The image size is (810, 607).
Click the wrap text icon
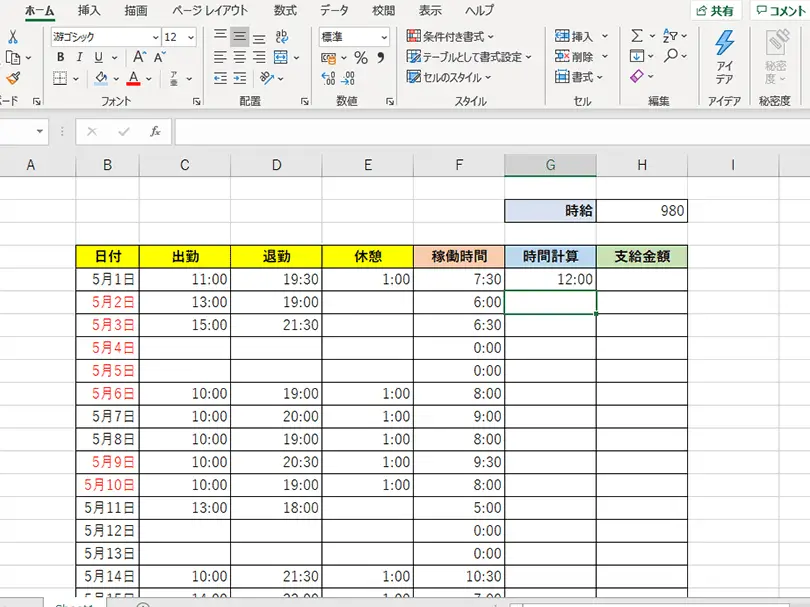pos(281,36)
